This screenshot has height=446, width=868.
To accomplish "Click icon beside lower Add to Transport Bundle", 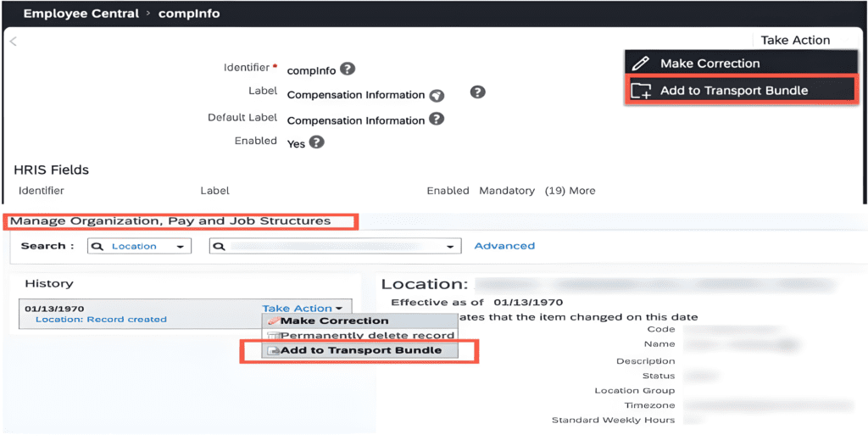I will tap(274, 351).
